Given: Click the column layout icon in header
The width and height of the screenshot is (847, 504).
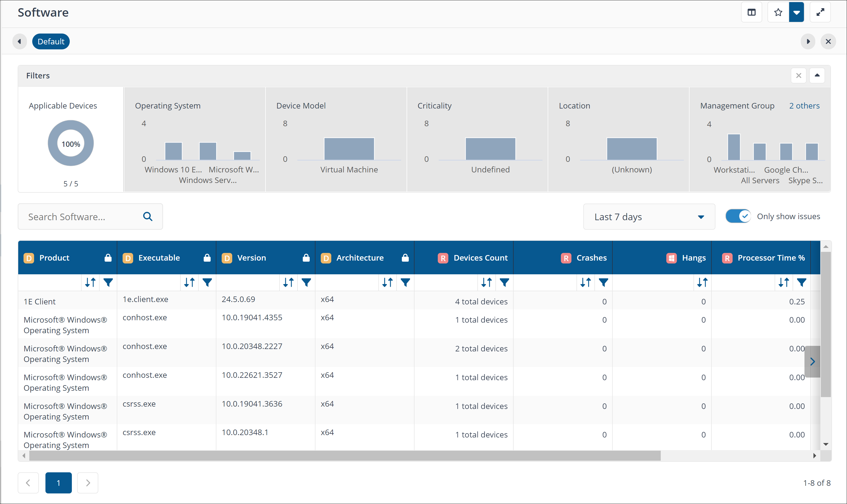Looking at the screenshot, I should tap(751, 13).
